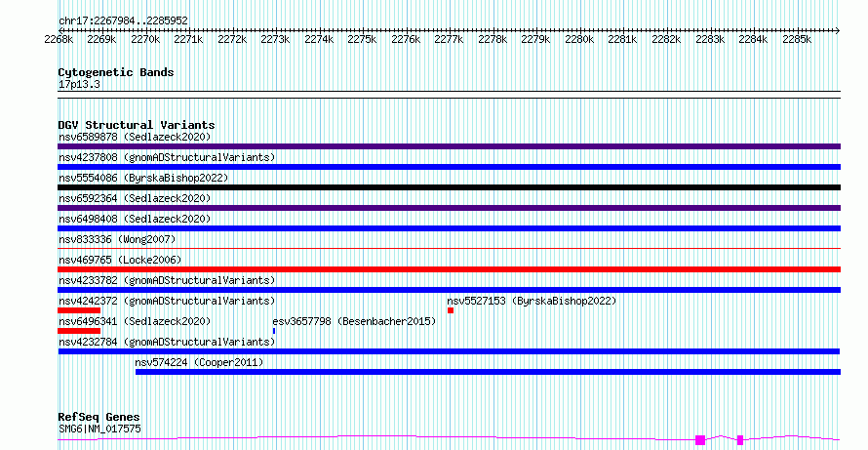Image resolution: width=868 pixels, height=450 pixels.
Task: Click the 2271k ruler tick
Action: coord(189,40)
